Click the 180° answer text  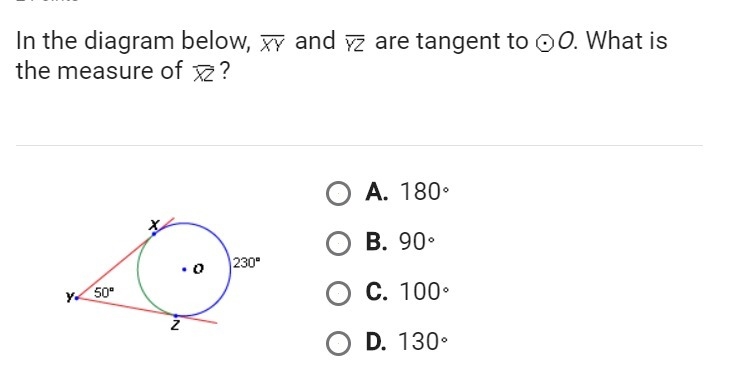(424, 192)
